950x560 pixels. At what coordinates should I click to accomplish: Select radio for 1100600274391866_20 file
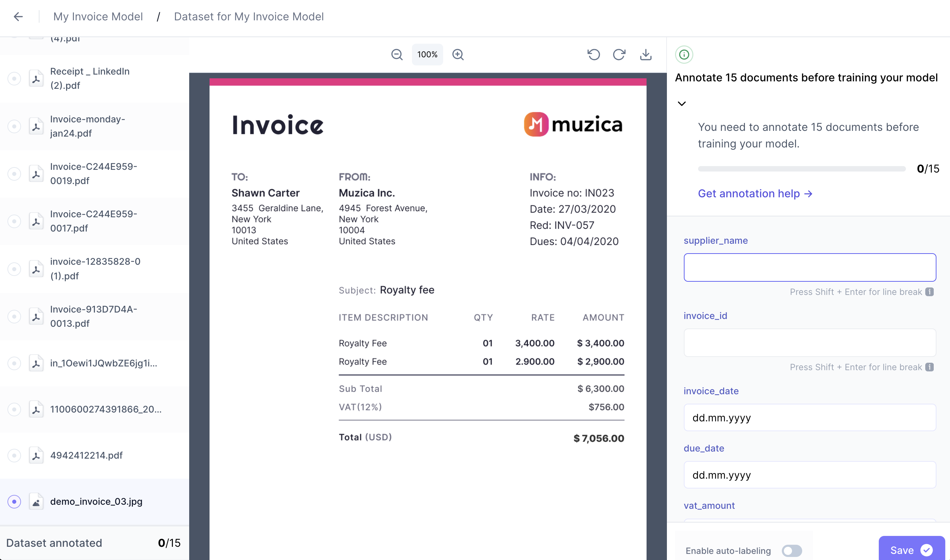click(14, 409)
